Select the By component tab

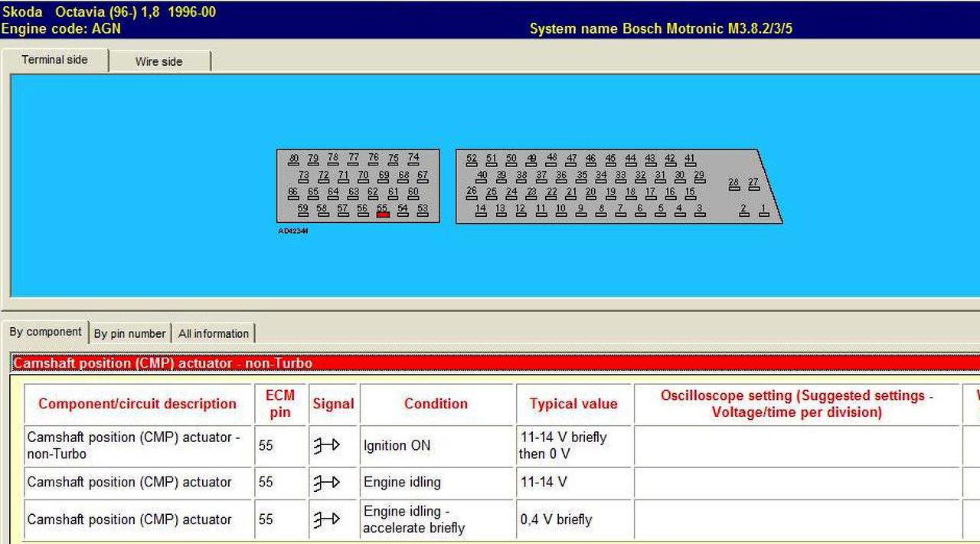[45, 332]
